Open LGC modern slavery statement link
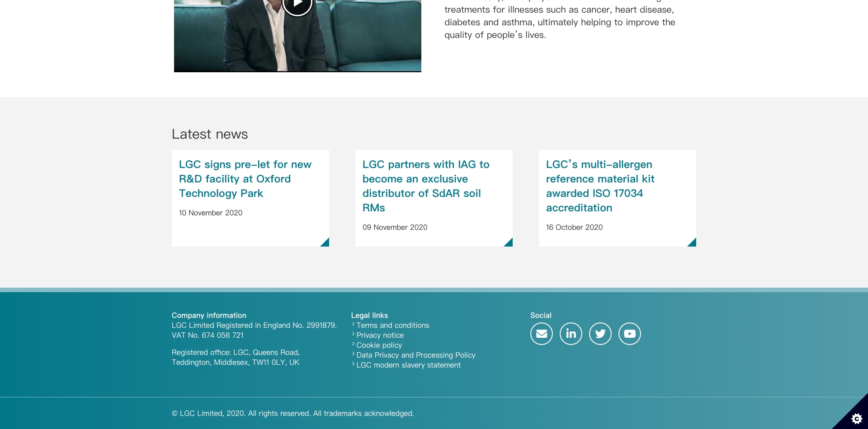The width and height of the screenshot is (868, 429). click(408, 365)
